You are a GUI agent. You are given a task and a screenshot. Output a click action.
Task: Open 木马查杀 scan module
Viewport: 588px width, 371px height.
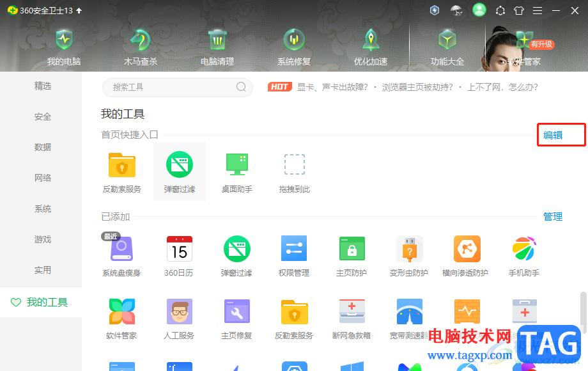click(140, 47)
